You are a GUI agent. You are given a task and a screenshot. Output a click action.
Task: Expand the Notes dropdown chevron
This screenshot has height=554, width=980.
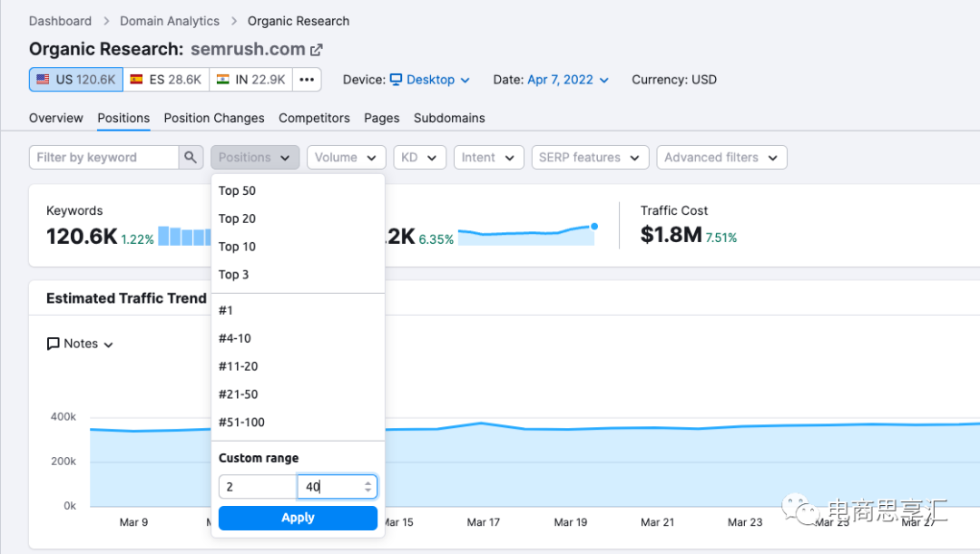point(108,345)
